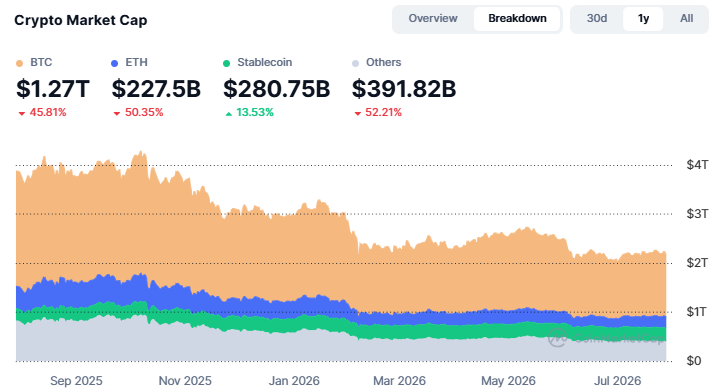
Task: Click the Sep 2025 axis label
Action: click(x=76, y=381)
